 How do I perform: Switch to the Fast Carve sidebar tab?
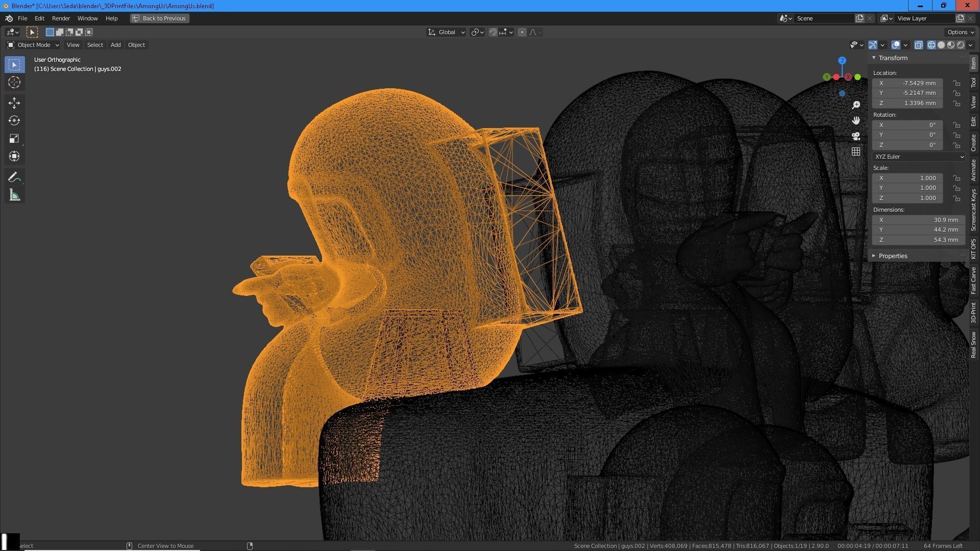point(973,281)
